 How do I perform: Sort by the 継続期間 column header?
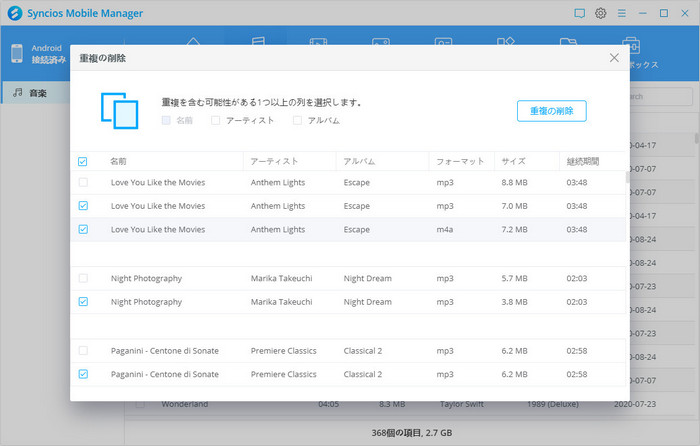(583, 161)
